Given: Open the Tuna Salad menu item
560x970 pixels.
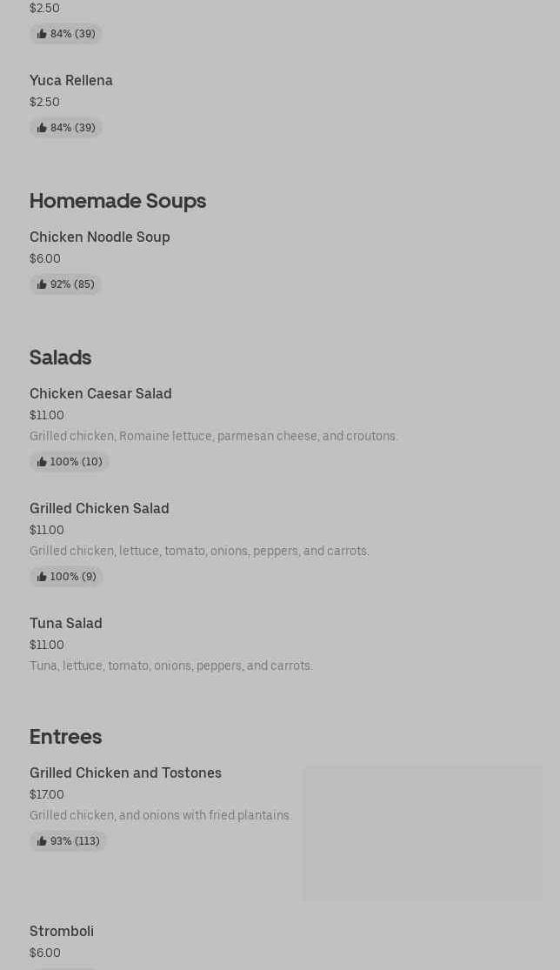Looking at the screenshot, I should tap(66, 624).
